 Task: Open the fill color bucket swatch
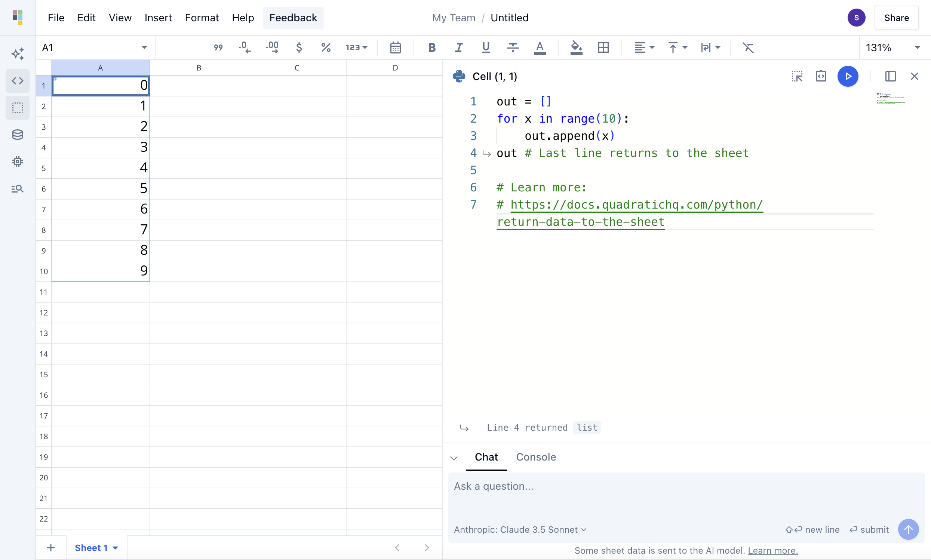coord(576,47)
